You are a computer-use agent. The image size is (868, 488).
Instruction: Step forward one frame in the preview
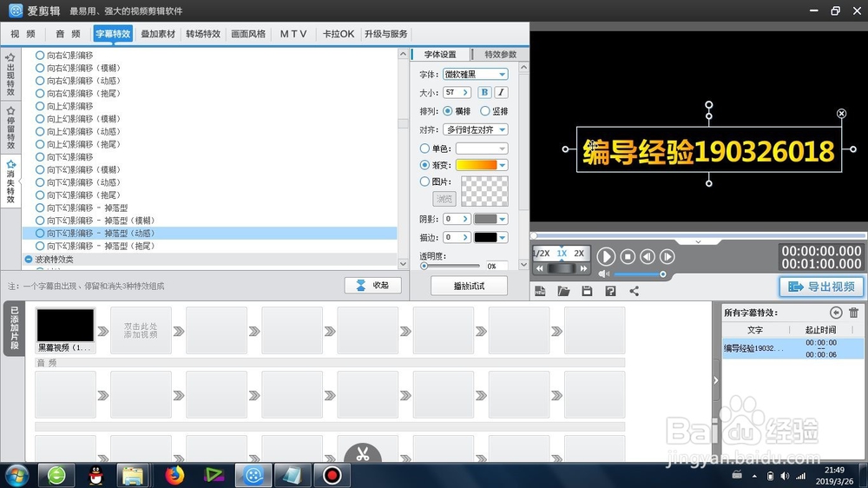[x=667, y=256]
